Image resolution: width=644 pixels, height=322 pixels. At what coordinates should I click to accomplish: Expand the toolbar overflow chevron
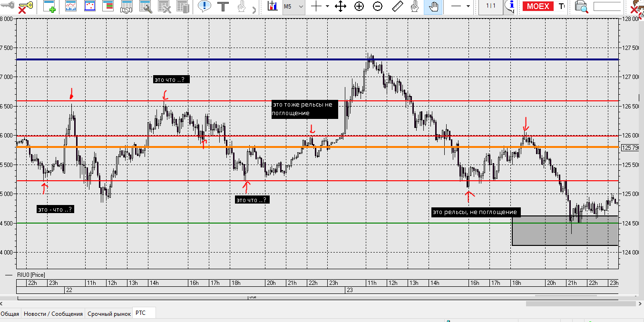(254, 10)
